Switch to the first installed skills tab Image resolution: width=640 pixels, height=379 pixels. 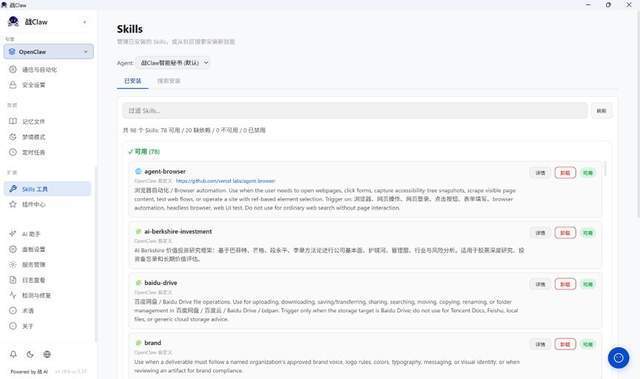(133, 81)
